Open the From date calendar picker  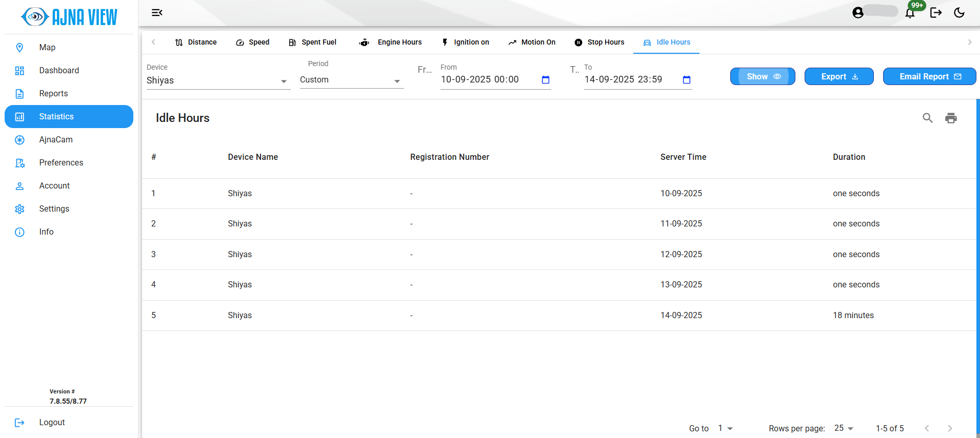(x=546, y=80)
